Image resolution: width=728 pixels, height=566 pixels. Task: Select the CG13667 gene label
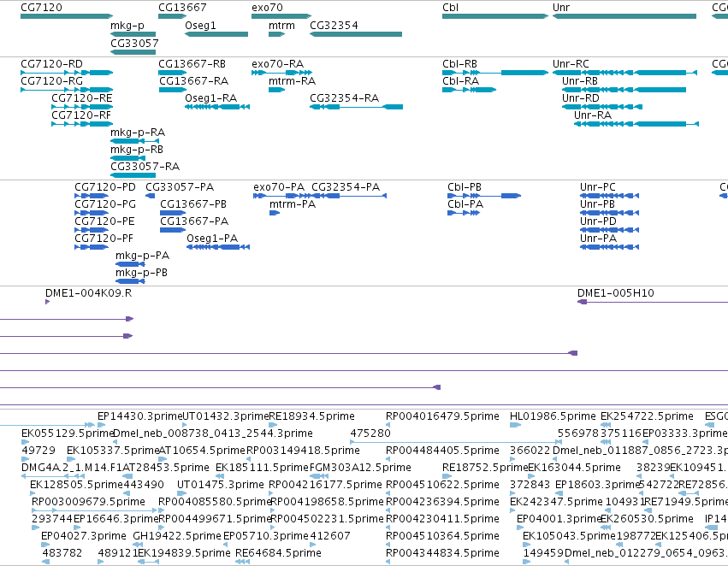182,8
